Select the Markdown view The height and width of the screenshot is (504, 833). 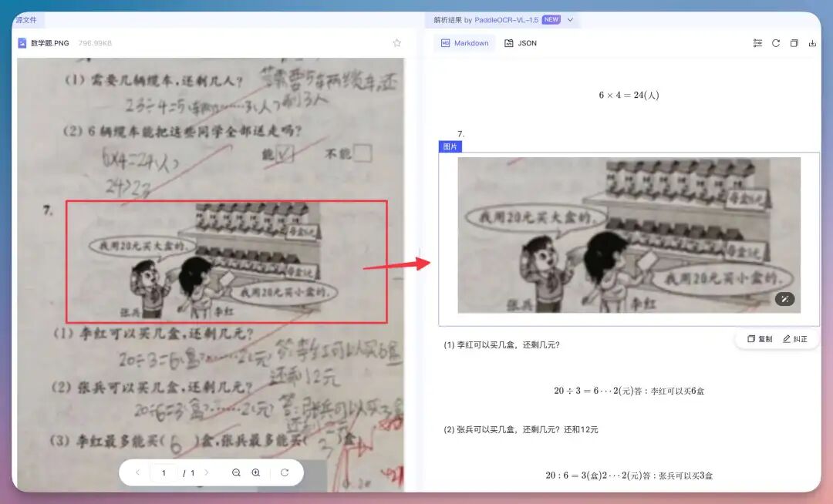(x=464, y=43)
